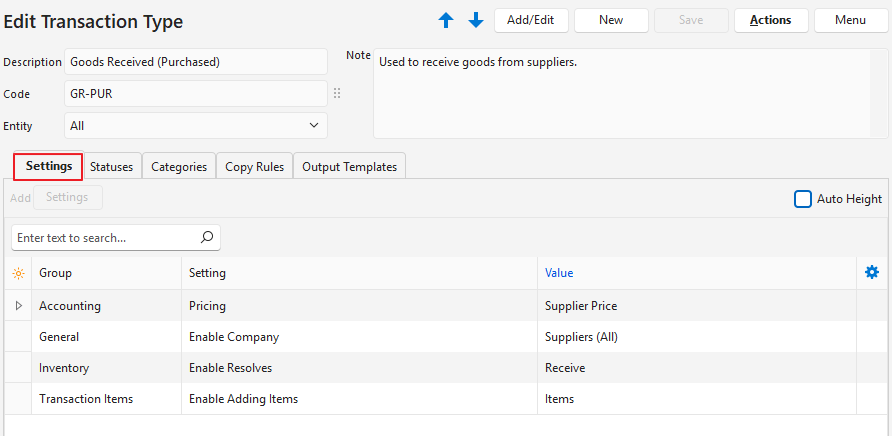
Task: Open the grid settings gear icon
Action: tap(871, 272)
